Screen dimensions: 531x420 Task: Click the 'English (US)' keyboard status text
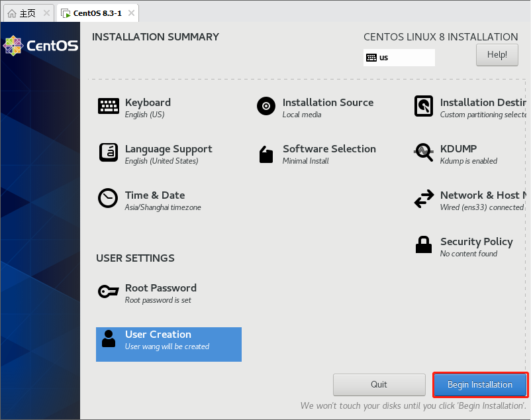pos(144,115)
